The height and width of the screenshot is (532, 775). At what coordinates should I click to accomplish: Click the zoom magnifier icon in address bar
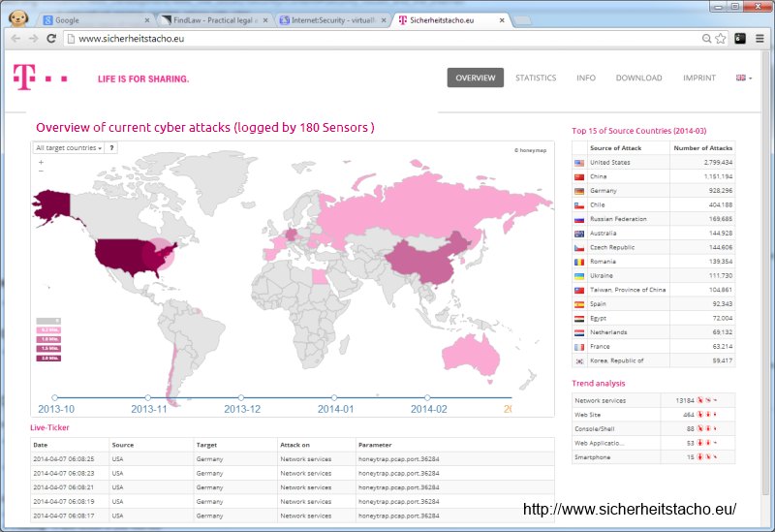point(707,39)
